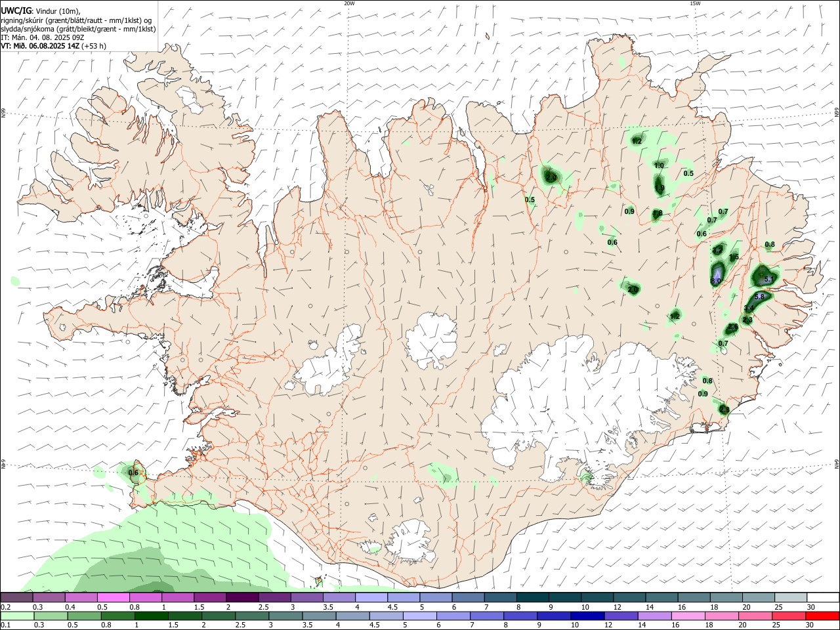Click the '0.2' label in the snow legend
This screenshot has height=630, width=840.
point(5,607)
